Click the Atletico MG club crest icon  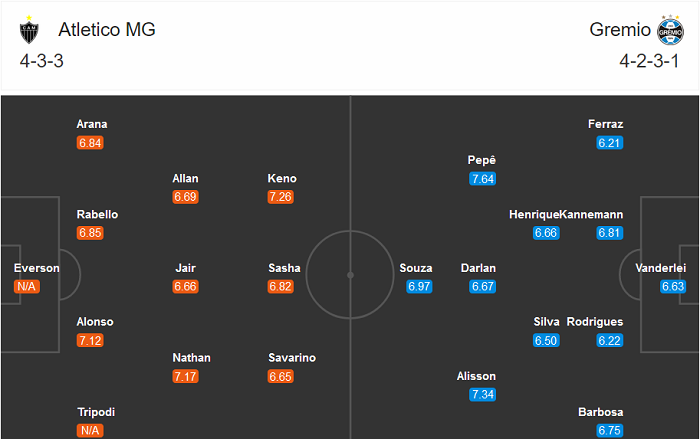pyautogui.click(x=27, y=31)
